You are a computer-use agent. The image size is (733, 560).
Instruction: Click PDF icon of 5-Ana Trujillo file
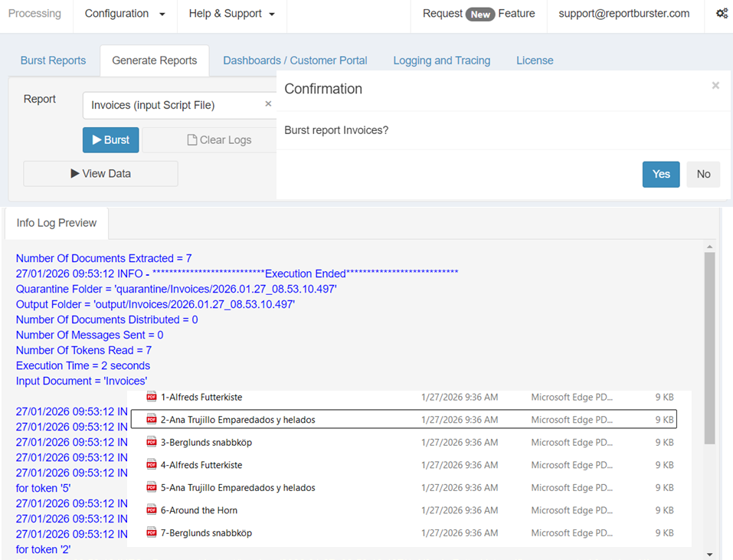(152, 487)
